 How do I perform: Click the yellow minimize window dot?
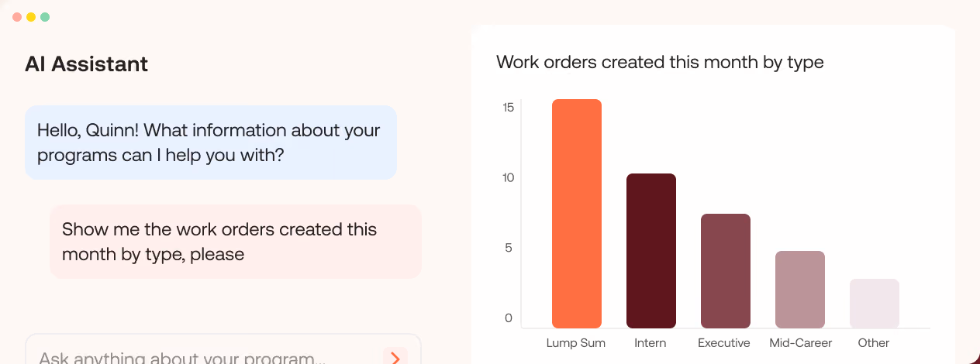(31, 17)
